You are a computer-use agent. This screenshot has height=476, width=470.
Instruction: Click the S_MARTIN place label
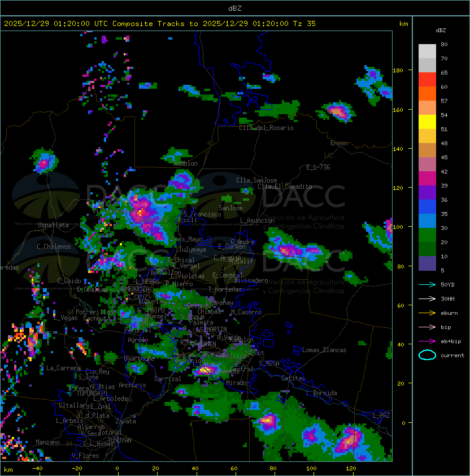[x=213, y=329]
